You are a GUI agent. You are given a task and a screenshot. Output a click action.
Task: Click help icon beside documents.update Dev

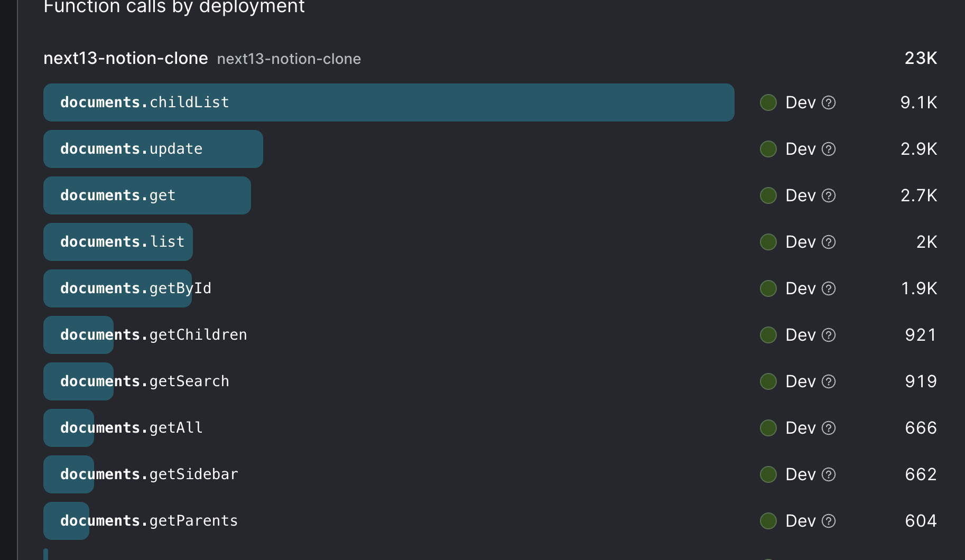tap(829, 149)
